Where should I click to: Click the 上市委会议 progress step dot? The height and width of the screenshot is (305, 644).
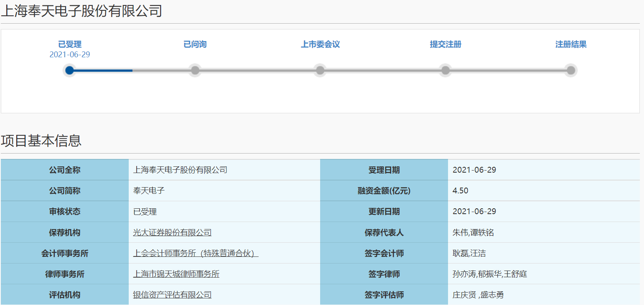pos(320,71)
